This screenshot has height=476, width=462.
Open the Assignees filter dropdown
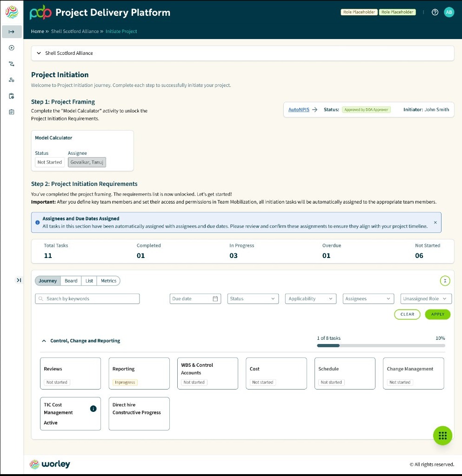(368, 299)
